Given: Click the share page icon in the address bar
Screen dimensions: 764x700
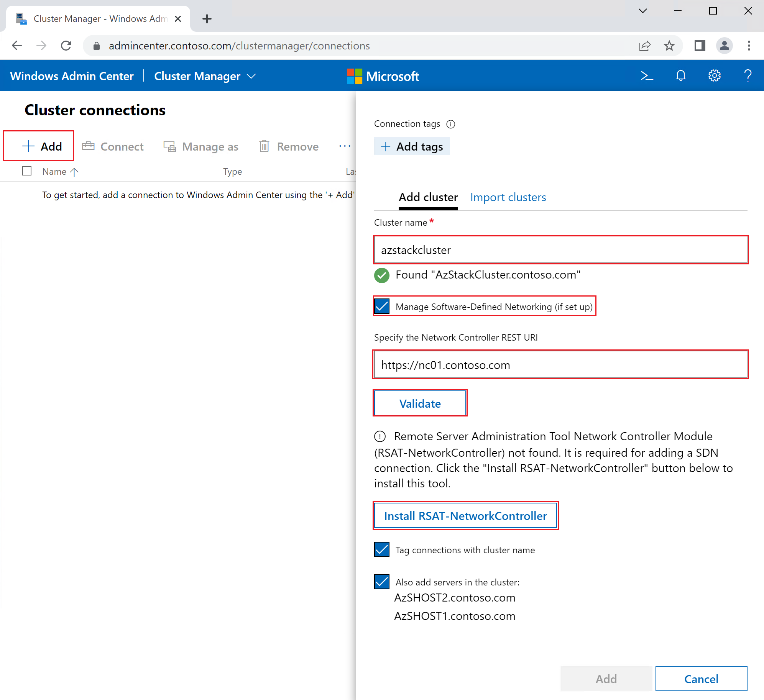Looking at the screenshot, I should 645,46.
